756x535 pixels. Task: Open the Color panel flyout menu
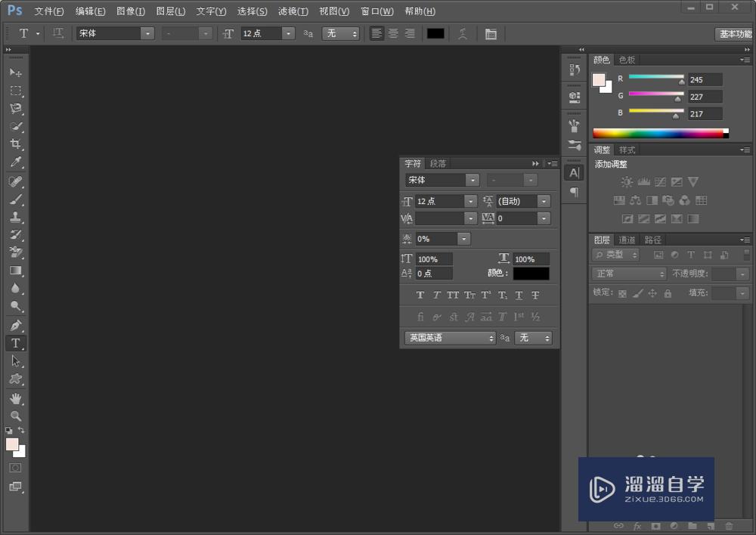[x=745, y=60]
